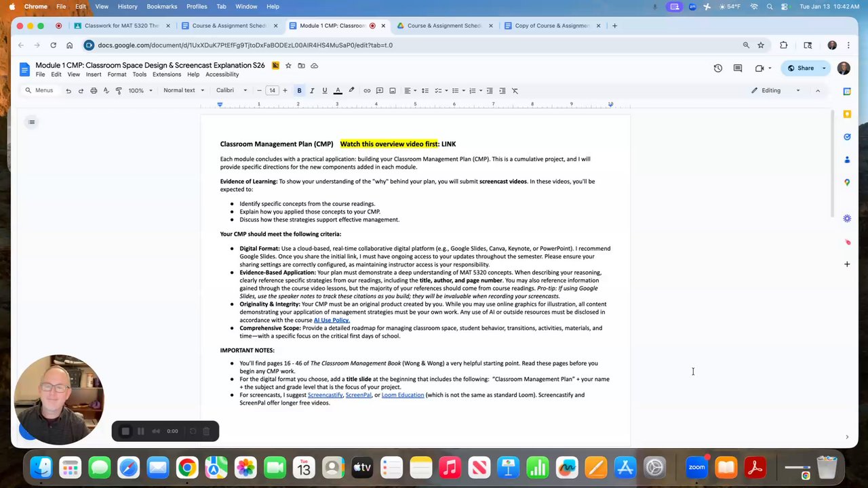This screenshot has height=488, width=868.
Task: Print the document with printer icon
Action: (x=94, y=90)
